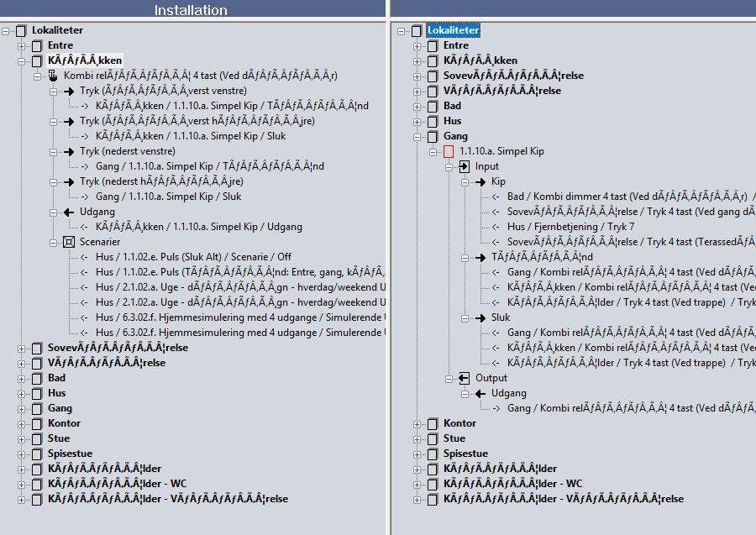This screenshot has height=535, width=756.
Task: Collapse the Scenarier node in left tree
Action: tap(53, 242)
